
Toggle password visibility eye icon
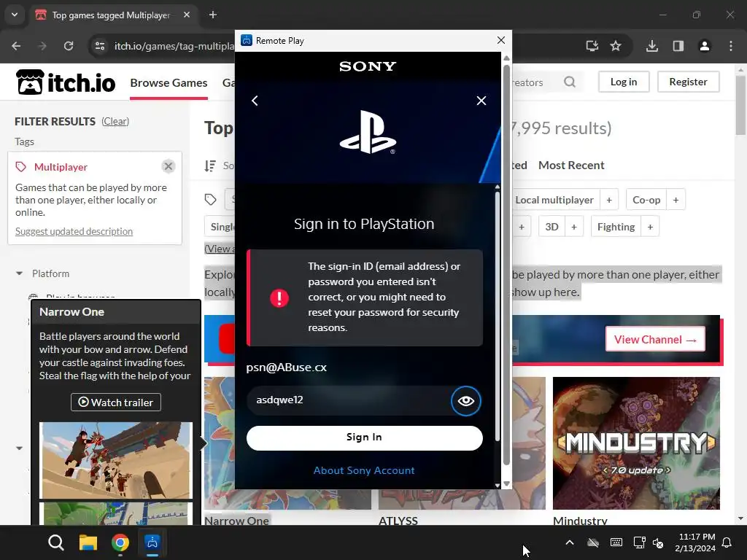coord(466,400)
